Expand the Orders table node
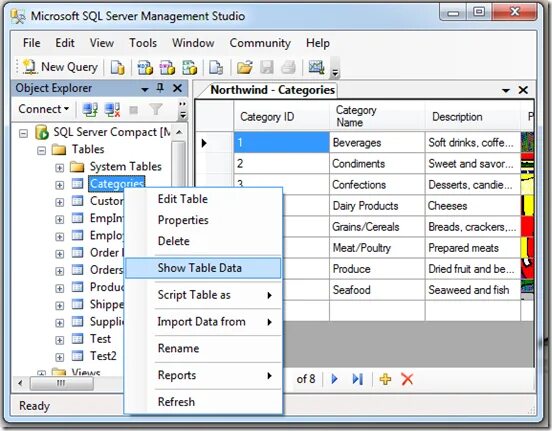The height and width of the screenshot is (431, 552). [x=59, y=271]
